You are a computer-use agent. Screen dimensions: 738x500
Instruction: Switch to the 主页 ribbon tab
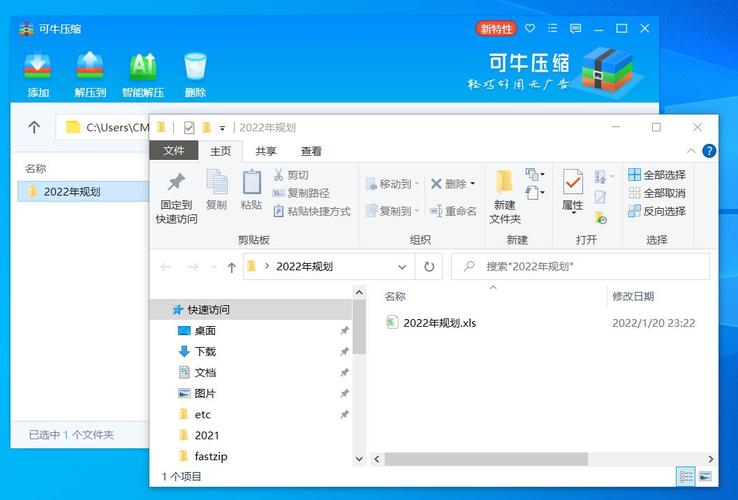[x=220, y=151]
